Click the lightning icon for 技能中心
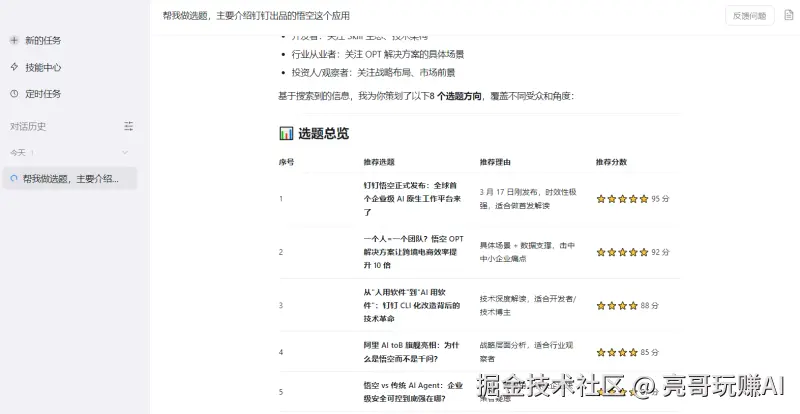800x414 pixels. point(14,67)
